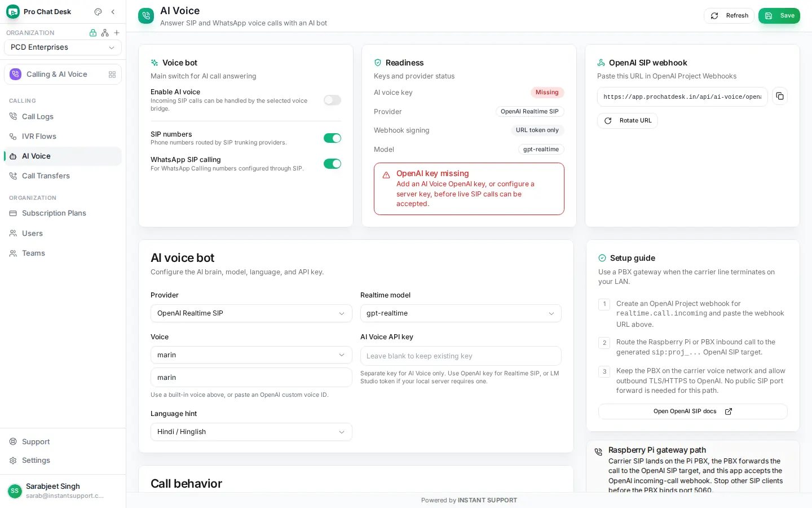Open the Users page
The height and width of the screenshot is (508, 812).
[63, 234]
